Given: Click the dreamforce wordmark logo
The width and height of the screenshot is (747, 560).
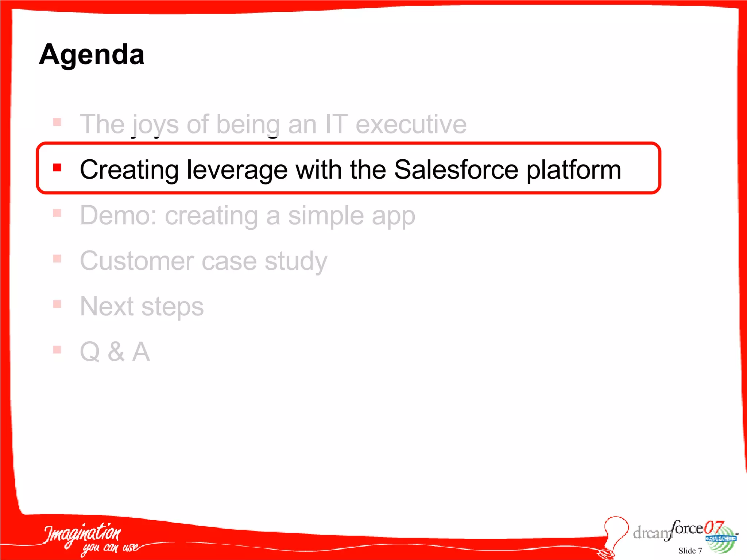Looking at the screenshot, I should (x=667, y=531).
